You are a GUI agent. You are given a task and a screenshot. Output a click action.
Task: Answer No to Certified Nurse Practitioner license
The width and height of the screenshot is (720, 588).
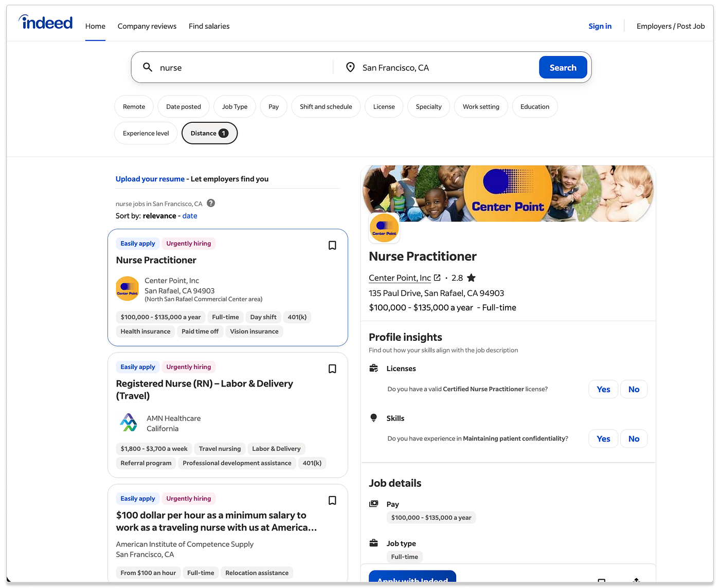pyautogui.click(x=634, y=389)
